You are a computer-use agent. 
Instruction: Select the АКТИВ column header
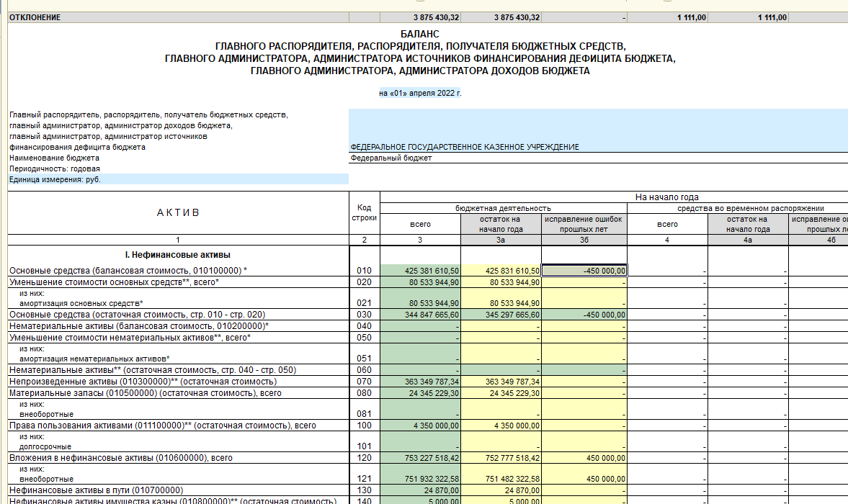point(178,212)
